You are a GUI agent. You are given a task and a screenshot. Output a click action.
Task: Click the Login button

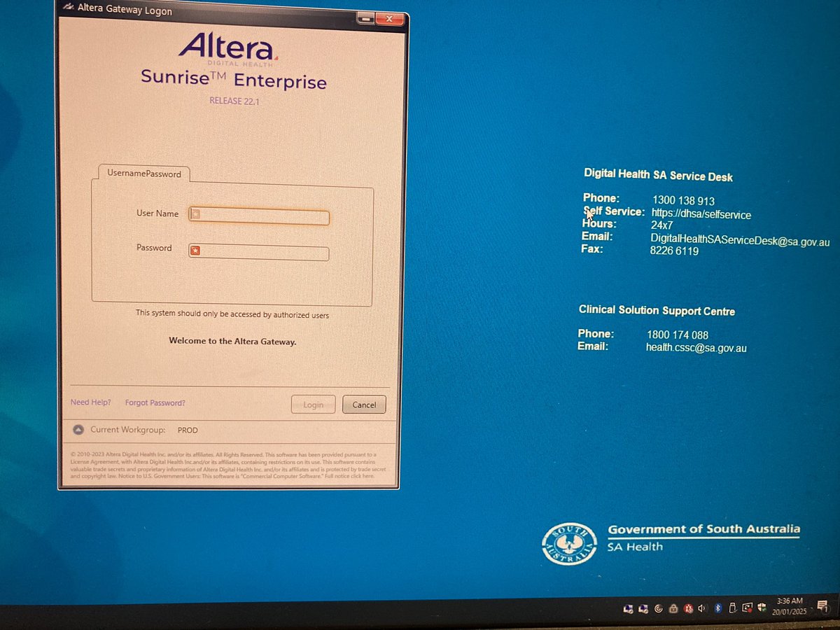click(x=313, y=405)
